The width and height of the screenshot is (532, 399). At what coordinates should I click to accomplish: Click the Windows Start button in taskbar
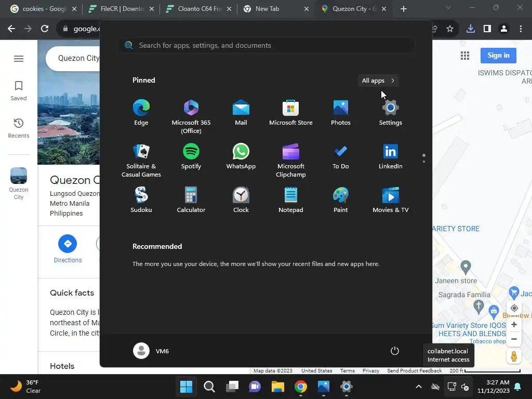tap(187, 387)
